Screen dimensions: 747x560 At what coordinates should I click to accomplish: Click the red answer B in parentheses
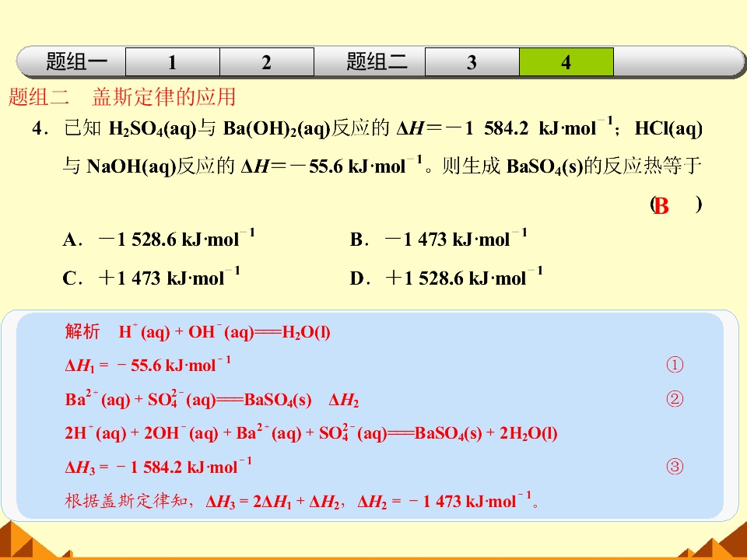tap(661, 206)
